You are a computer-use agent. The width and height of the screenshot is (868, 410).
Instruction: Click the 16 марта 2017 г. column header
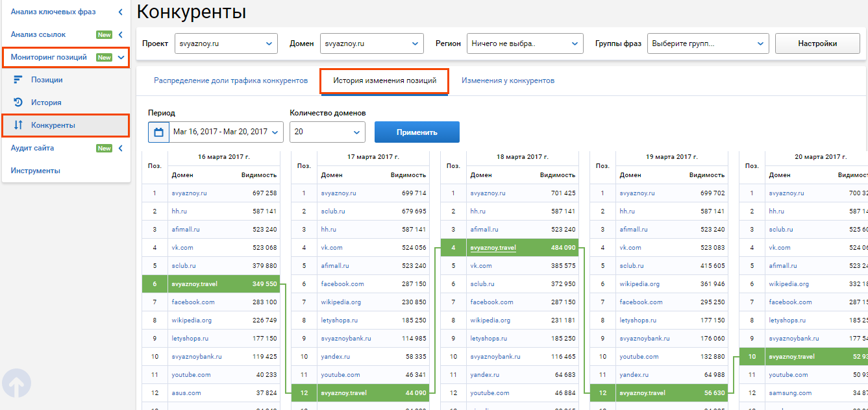[224, 157]
